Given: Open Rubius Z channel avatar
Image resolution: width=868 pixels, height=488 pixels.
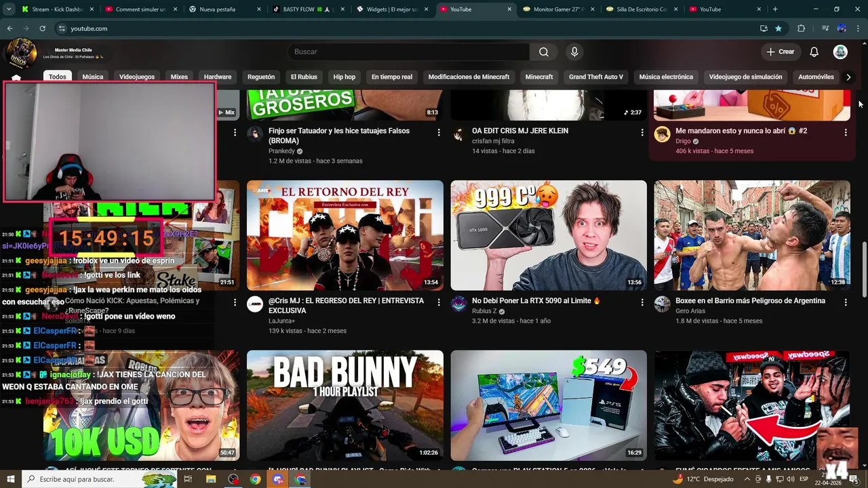Looking at the screenshot, I should point(458,304).
